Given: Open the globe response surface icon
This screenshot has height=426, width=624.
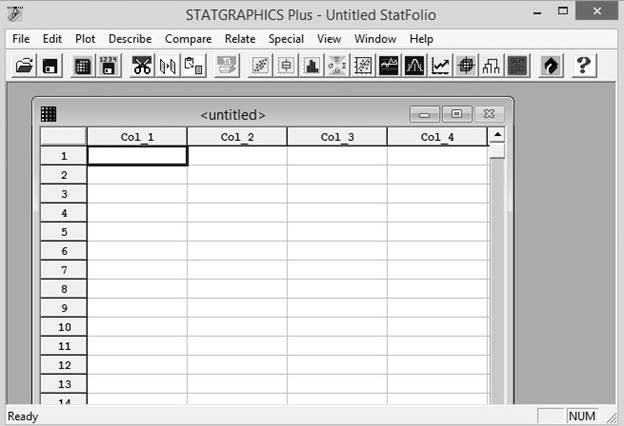Looking at the screenshot, I should tap(466, 65).
